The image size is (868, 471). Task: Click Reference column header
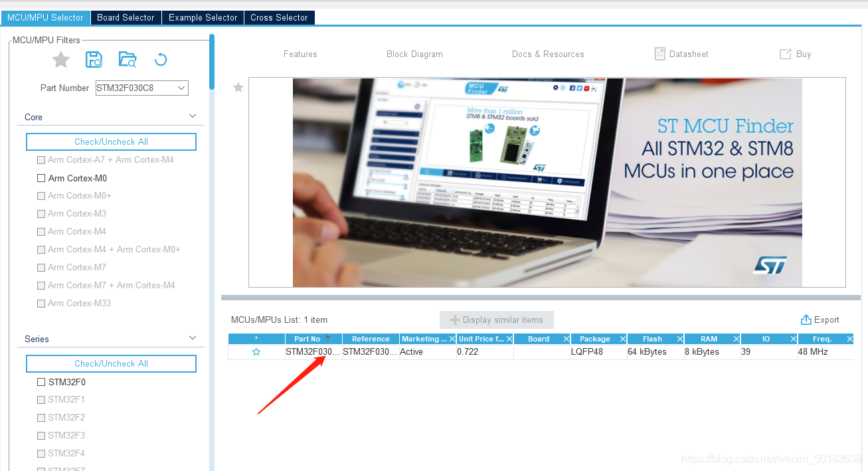[371, 339]
